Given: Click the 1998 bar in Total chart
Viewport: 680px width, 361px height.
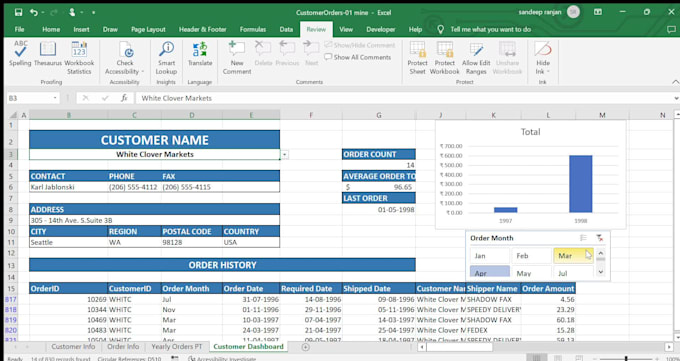Looking at the screenshot, I should tap(581, 184).
